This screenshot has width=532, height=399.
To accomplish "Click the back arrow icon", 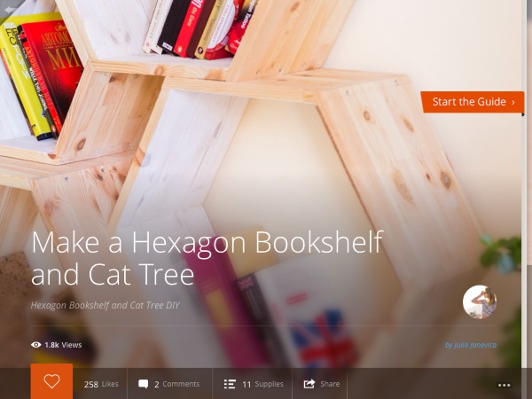I will click(10, 10).
